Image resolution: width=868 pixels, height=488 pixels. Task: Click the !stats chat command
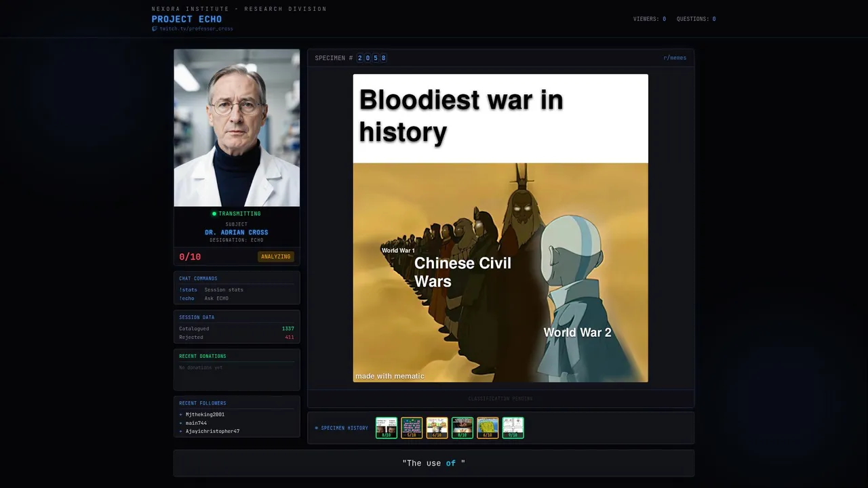click(x=188, y=289)
